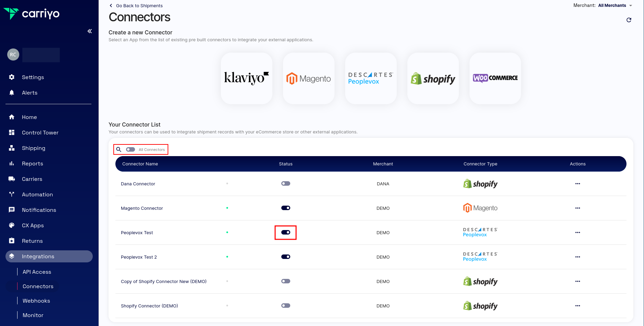Click the Connector Type column header

click(x=481, y=164)
